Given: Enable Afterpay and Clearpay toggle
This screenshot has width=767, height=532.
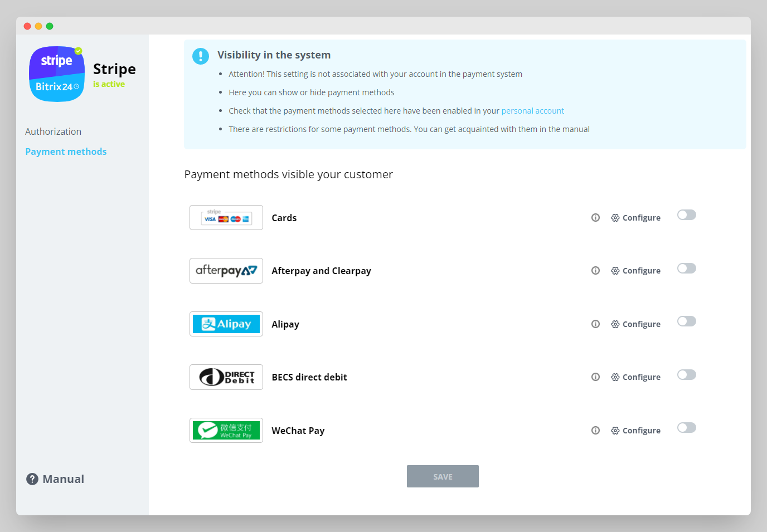Looking at the screenshot, I should pyautogui.click(x=686, y=269).
